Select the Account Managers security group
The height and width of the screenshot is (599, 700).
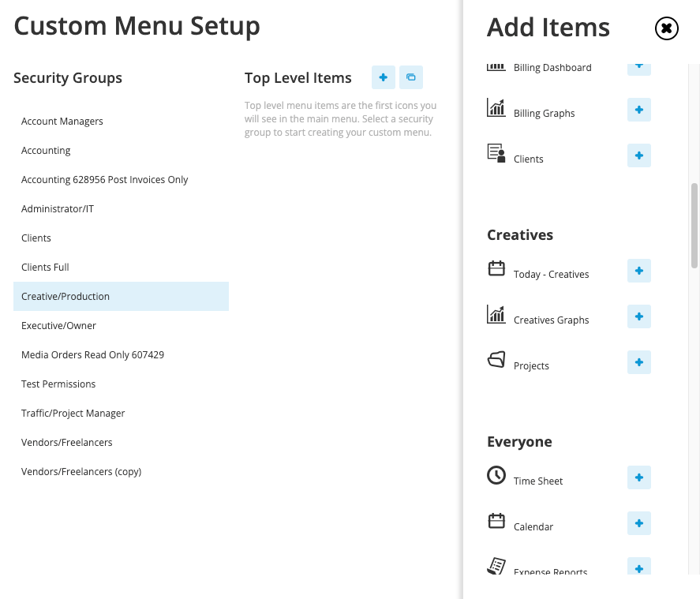click(121, 121)
